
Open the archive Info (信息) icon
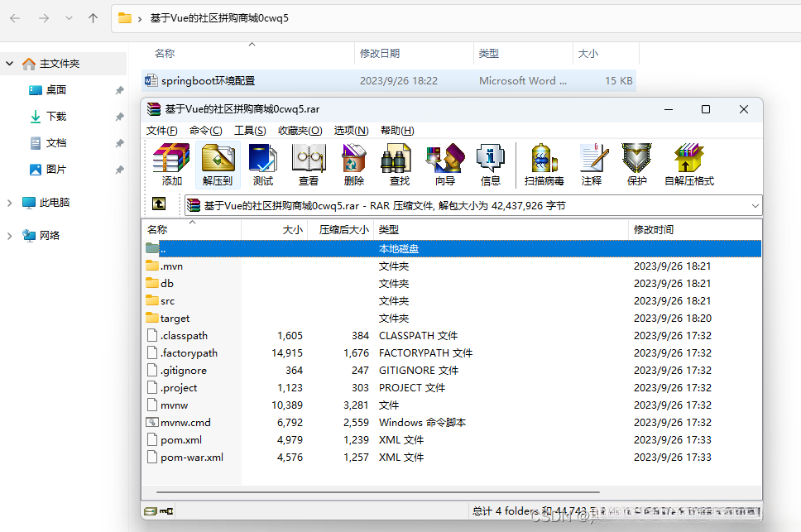click(x=491, y=165)
